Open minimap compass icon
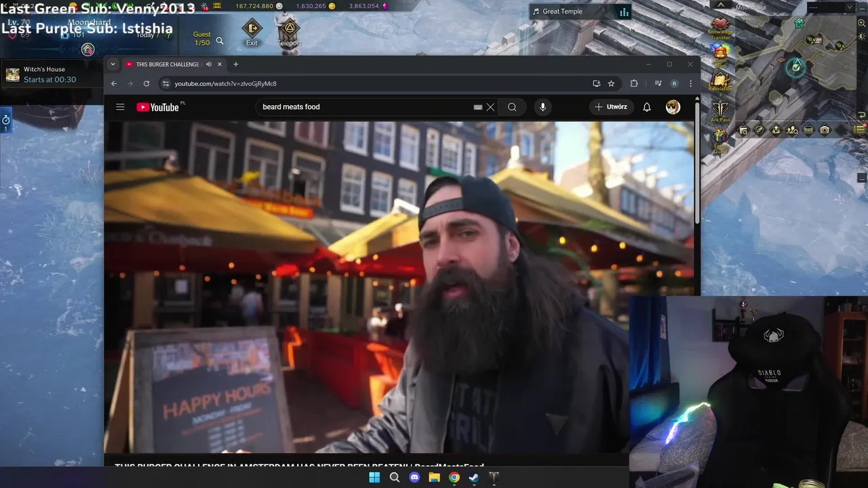Image resolution: width=868 pixels, height=488 pixels. click(x=759, y=130)
